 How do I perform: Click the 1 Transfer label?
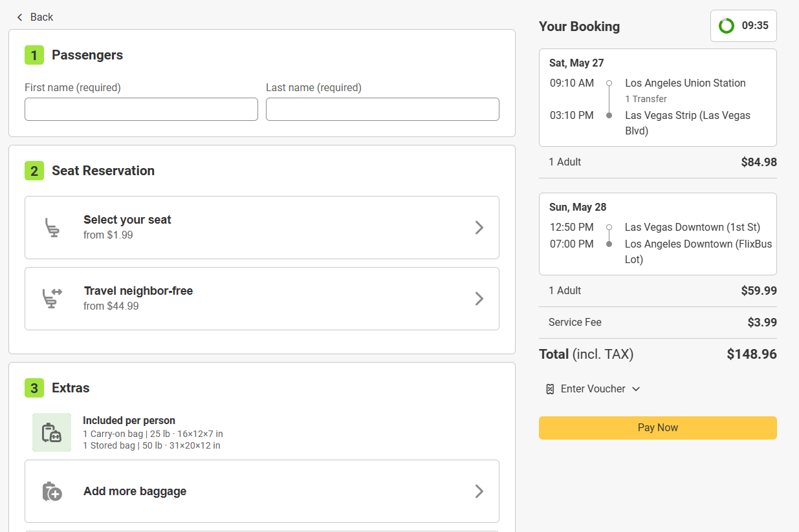[x=646, y=99]
